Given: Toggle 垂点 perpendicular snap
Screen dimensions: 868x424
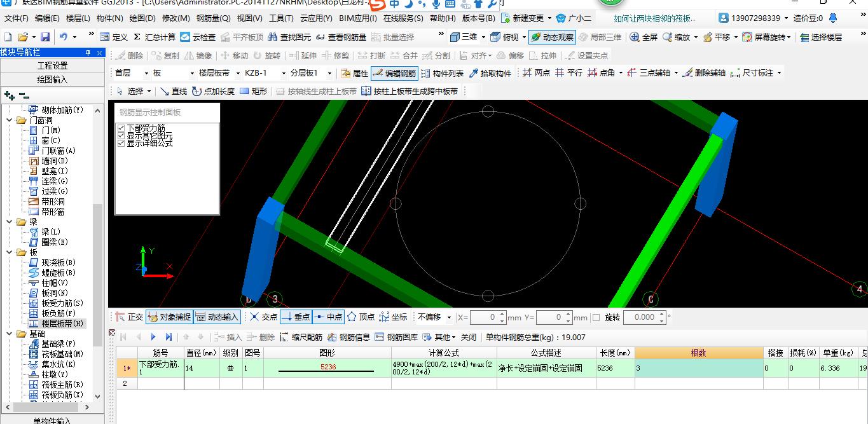Looking at the screenshot, I should pos(295,317).
